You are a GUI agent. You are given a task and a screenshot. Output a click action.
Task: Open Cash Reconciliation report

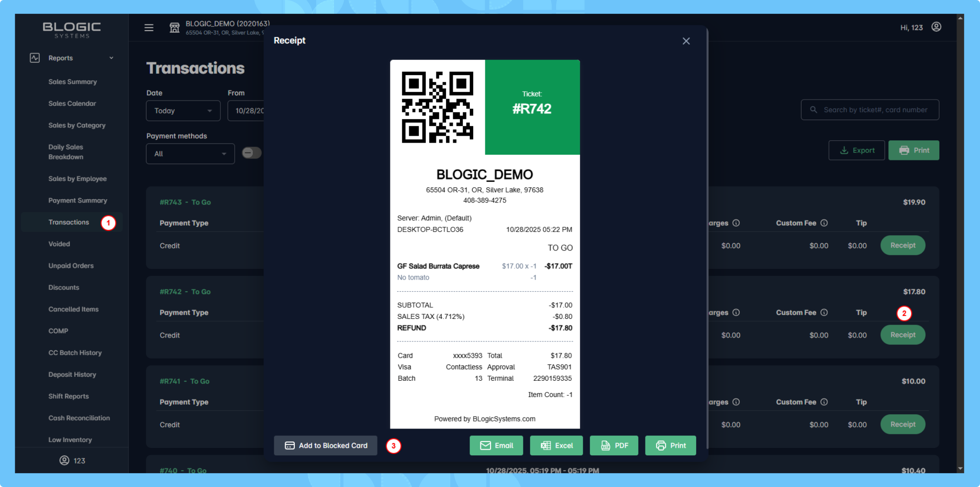pyautogui.click(x=79, y=418)
